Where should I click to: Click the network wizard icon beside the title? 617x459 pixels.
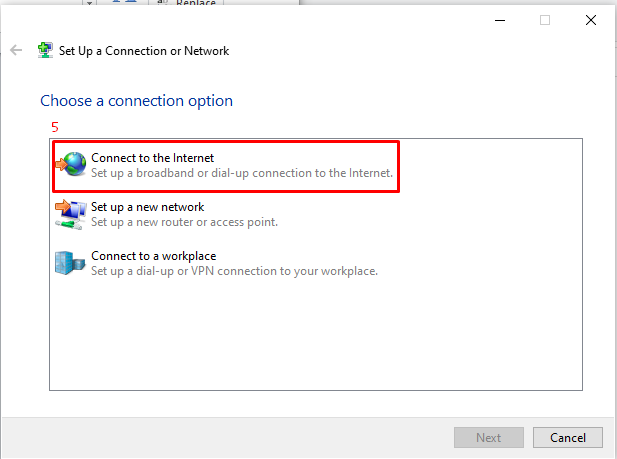coord(45,50)
